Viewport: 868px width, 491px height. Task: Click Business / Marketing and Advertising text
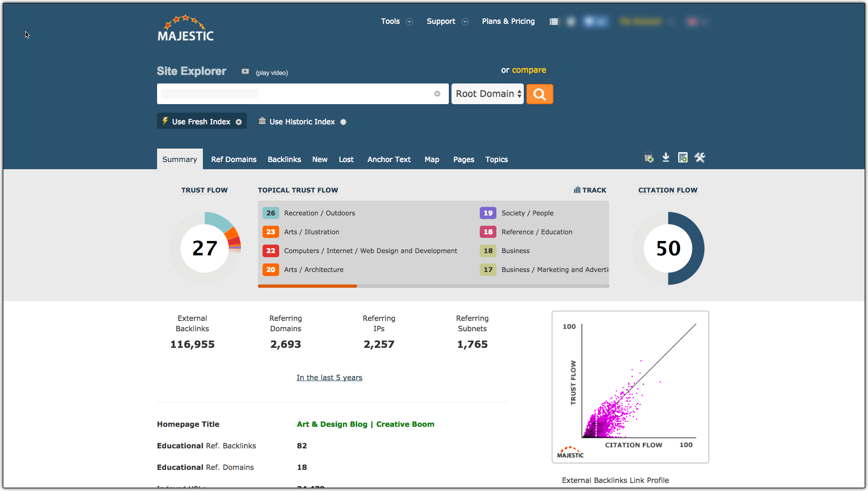555,270
